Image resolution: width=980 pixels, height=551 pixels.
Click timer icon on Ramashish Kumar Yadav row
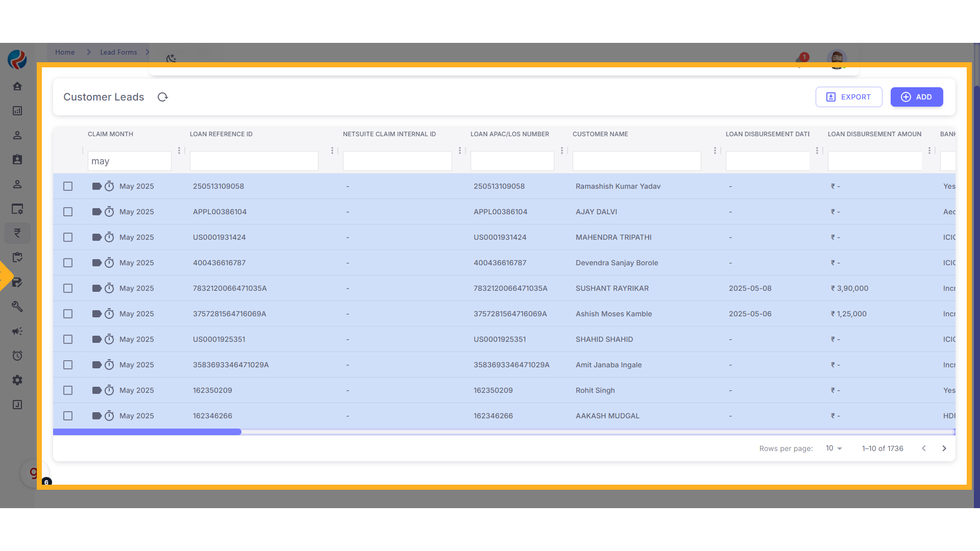pyautogui.click(x=109, y=186)
